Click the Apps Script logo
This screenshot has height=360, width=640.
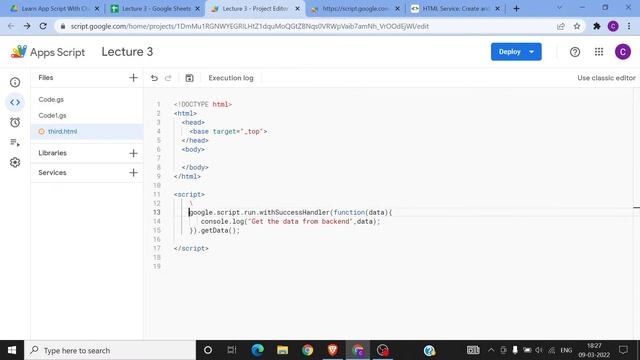pos(48,52)
